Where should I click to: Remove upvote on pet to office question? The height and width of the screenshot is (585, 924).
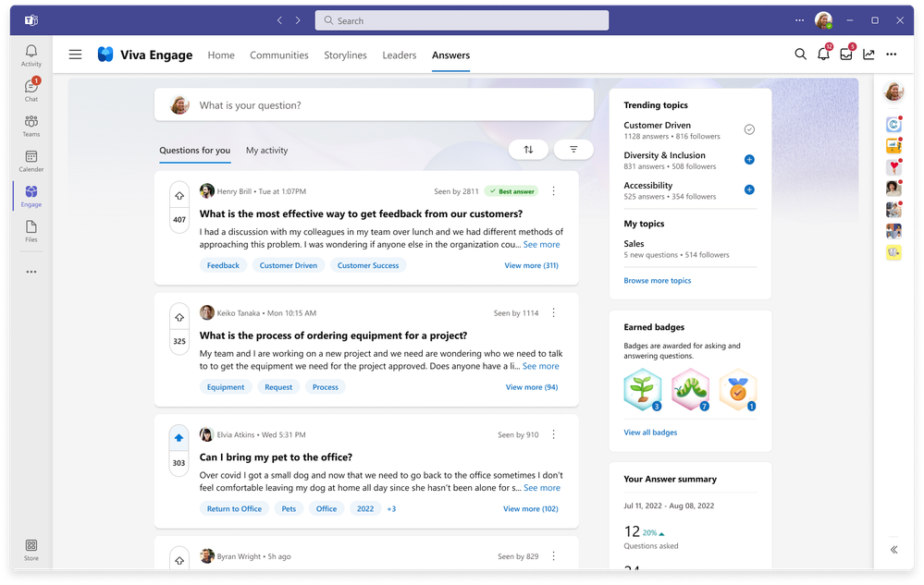click(x=179, y=438)
